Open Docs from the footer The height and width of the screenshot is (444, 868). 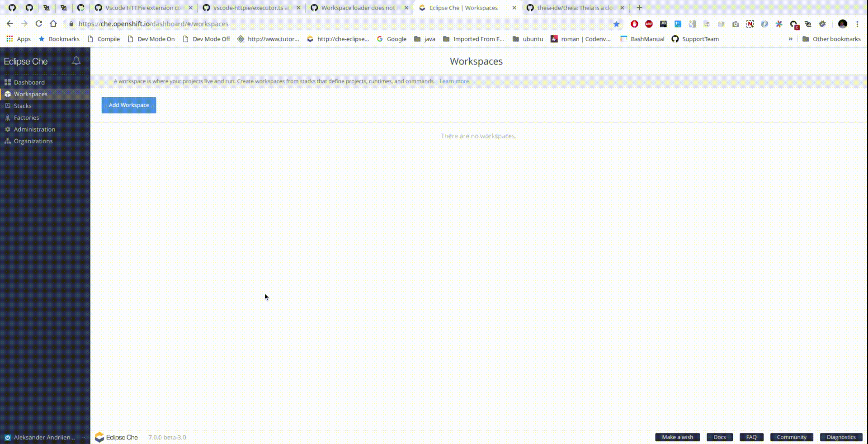pyautogui.click(x=719, y=437)
